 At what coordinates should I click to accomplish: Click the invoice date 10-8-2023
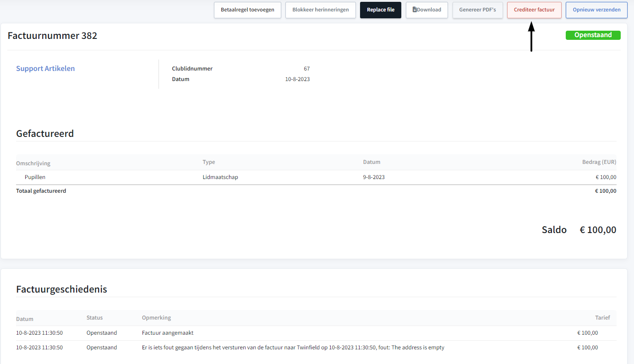[297, 79]
